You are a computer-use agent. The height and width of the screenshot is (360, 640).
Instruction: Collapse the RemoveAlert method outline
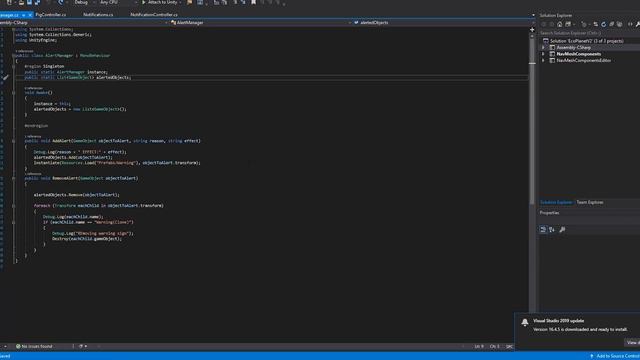(13, 178)
